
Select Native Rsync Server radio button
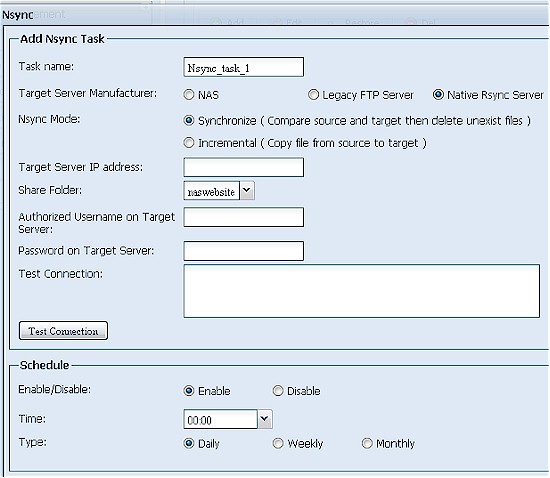(x=438, y=95)
